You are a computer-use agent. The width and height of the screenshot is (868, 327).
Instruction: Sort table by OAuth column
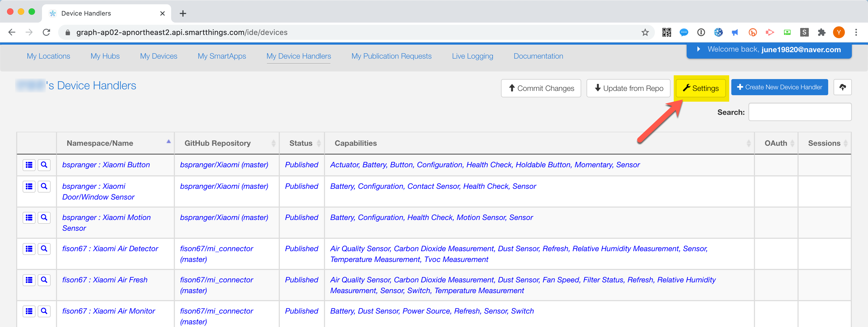776,143
